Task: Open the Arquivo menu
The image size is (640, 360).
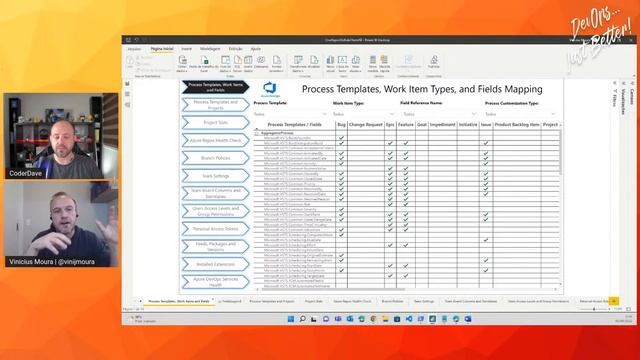Action: coord(134,49)
